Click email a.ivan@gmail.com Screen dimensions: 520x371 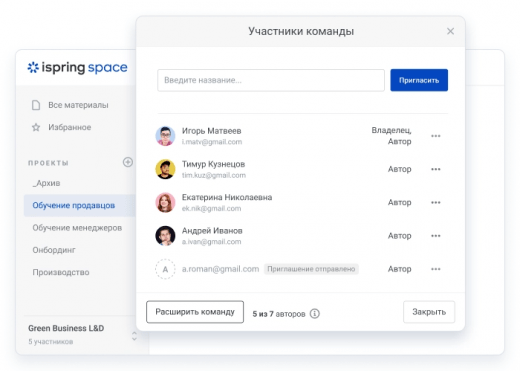[211, 242]
